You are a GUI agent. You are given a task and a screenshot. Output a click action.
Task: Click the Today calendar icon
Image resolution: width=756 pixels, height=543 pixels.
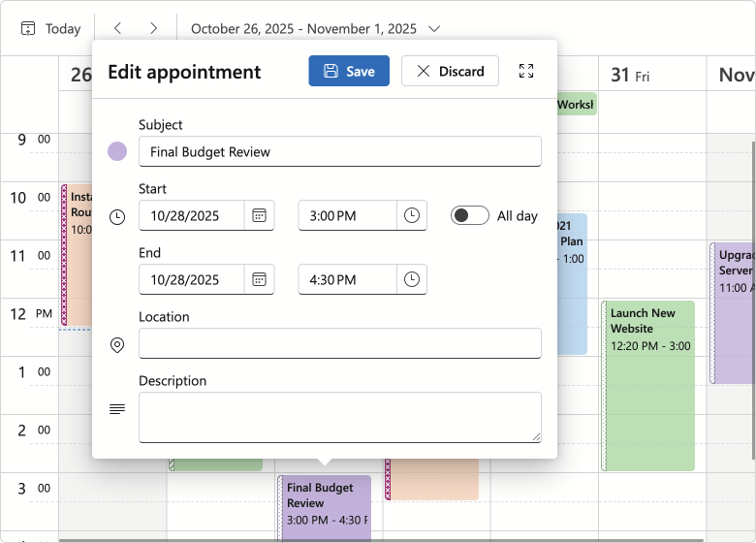[x=27, y=28]
